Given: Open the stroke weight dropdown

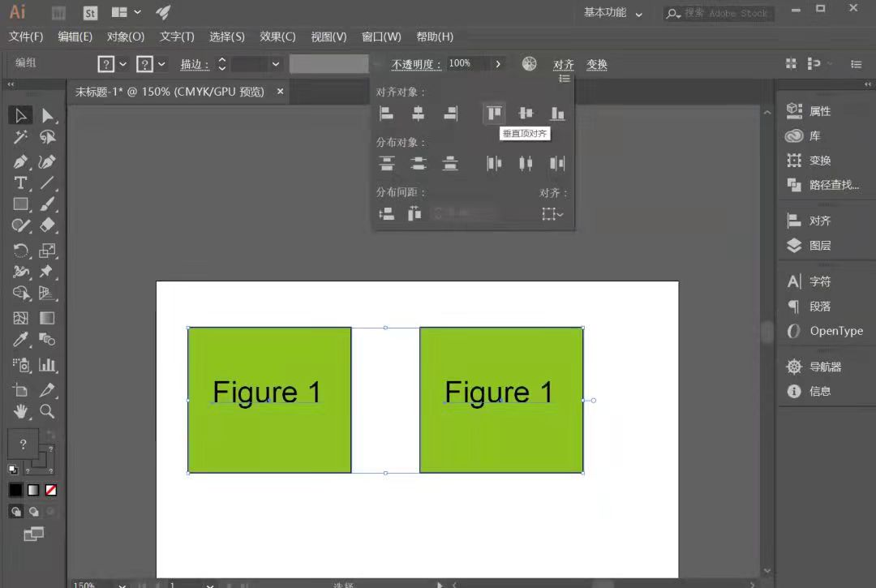Looking at the screenshot, I should click(276, 64).
